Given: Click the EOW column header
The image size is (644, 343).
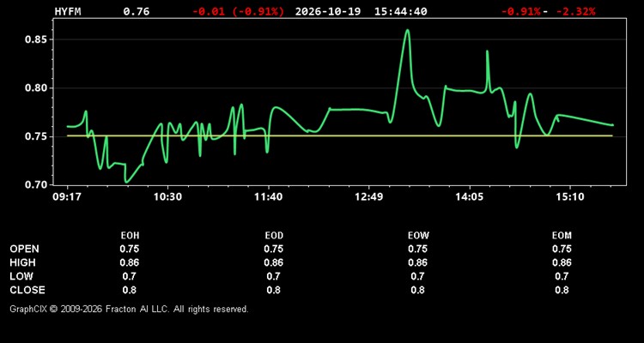Looking at the screenshot, I should click(418, 236).
